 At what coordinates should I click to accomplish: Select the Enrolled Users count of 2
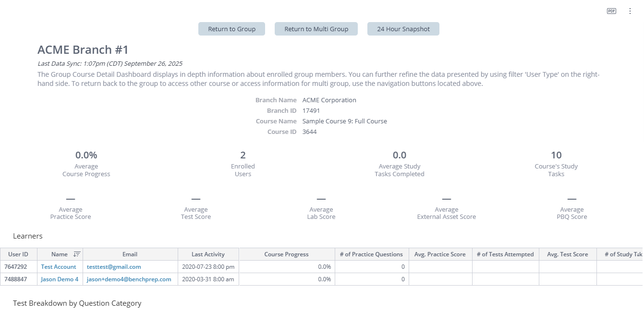[x=243, y=155]
